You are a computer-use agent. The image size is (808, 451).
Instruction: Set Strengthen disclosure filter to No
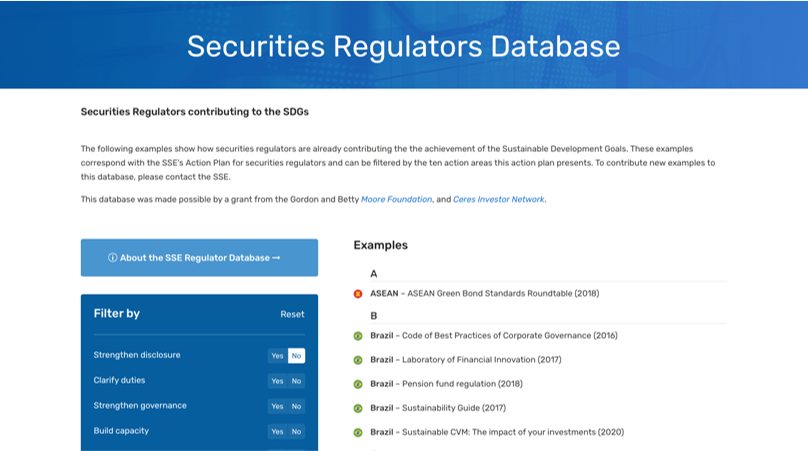[296, 356]
